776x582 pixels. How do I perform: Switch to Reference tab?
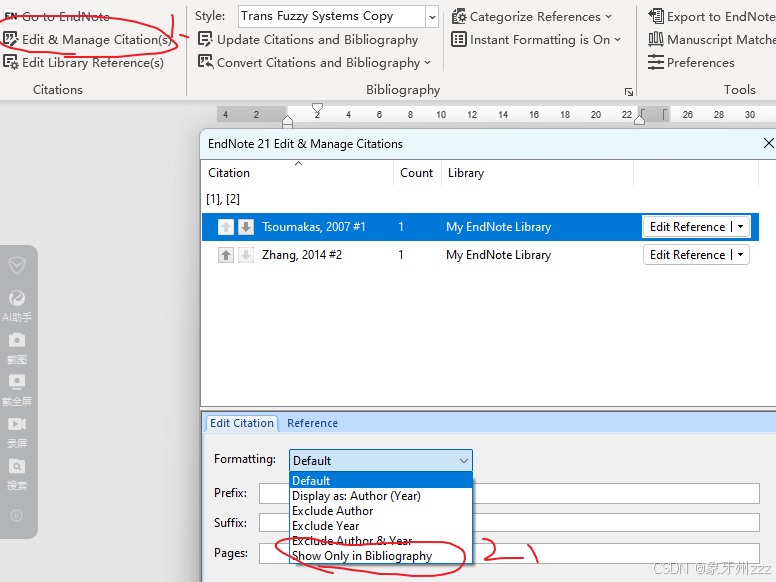click(x=312, y=423)
